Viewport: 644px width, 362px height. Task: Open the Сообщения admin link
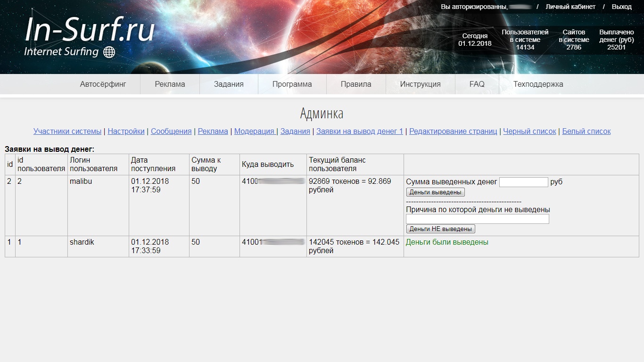coord(171,132)
